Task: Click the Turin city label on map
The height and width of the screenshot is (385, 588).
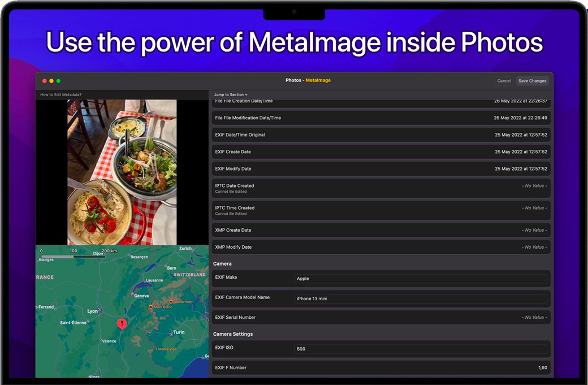Action: point(179,332)
